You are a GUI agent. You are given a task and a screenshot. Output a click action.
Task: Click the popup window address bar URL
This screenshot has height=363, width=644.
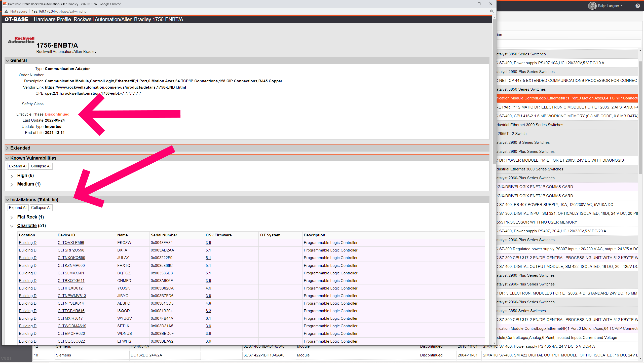[59, 11]
